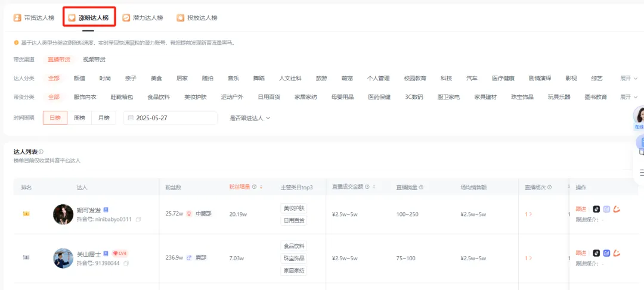Open the 是否跟进达人 dropdown

(250, 118)
